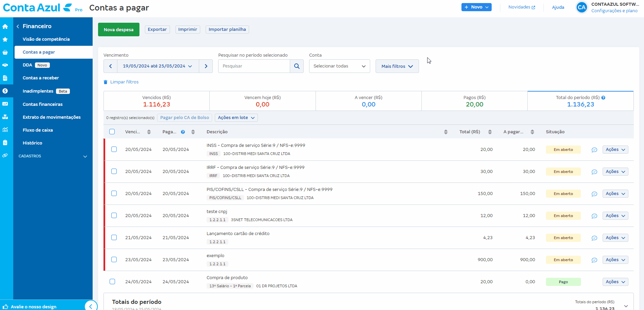Focus the Pesquisar search field
The image size is (644, 310).
[x=254, y=66]
